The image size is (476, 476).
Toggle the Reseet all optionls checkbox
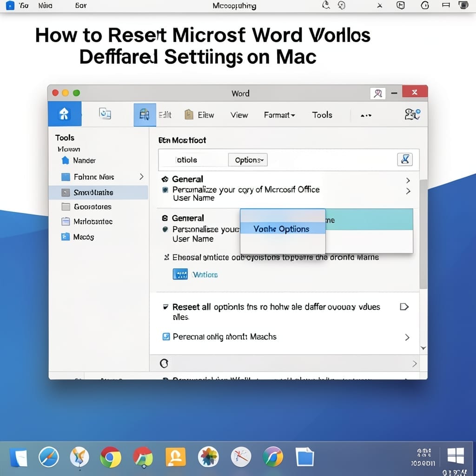click(165, 307)
